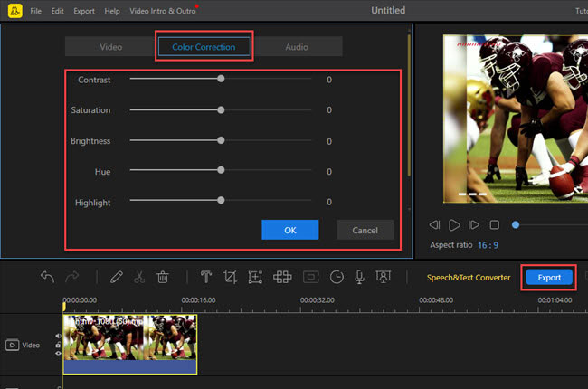
Task: Click the Hue slider handle
Action: point(221,170)
